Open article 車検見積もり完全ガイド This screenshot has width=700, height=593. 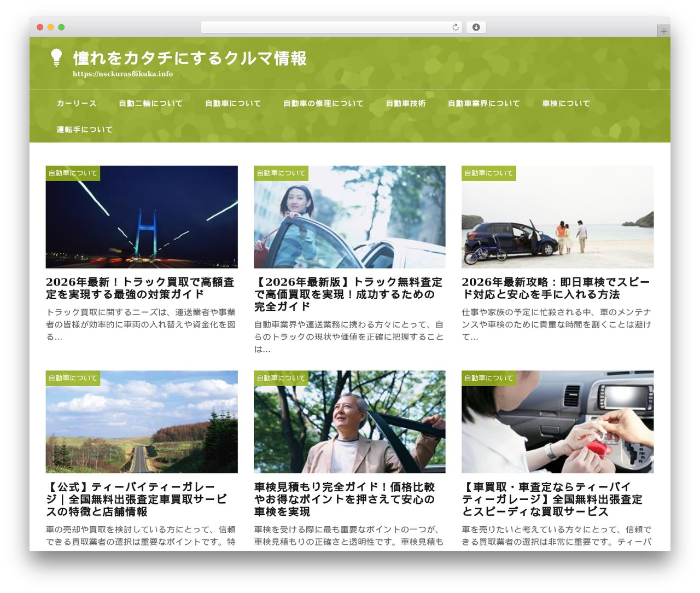pyautogui.click(x=345, y=499)
